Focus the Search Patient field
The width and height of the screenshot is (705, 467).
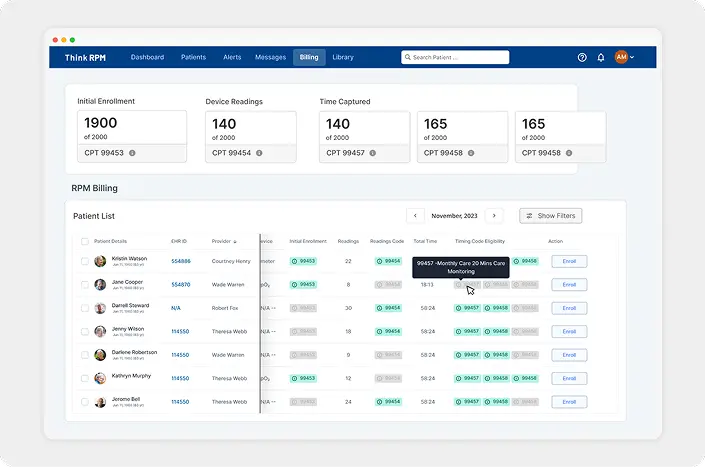(x=455, y=58)
